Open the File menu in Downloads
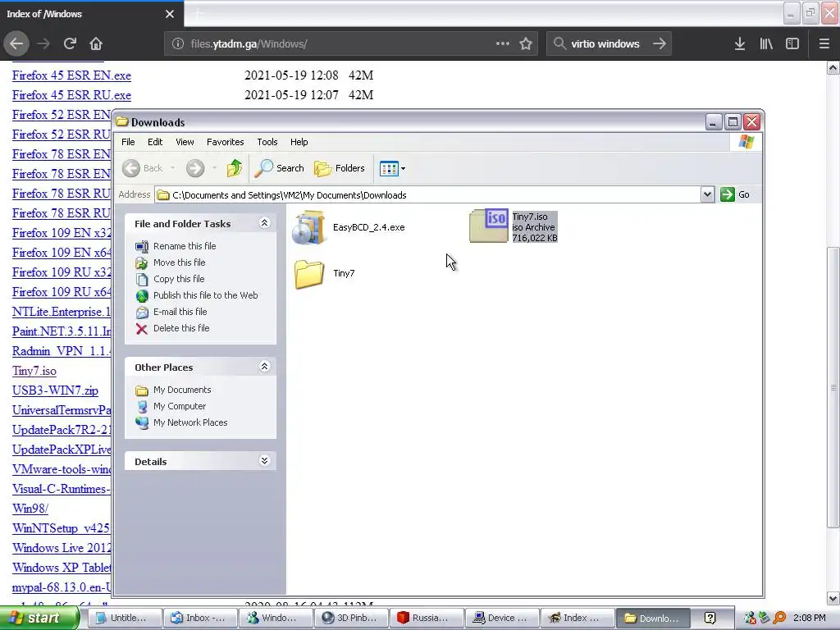 128,142
